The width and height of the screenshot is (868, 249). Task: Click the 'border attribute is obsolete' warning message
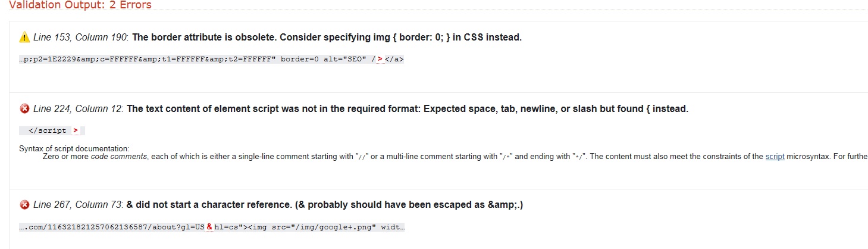click(x=327, y=38)
